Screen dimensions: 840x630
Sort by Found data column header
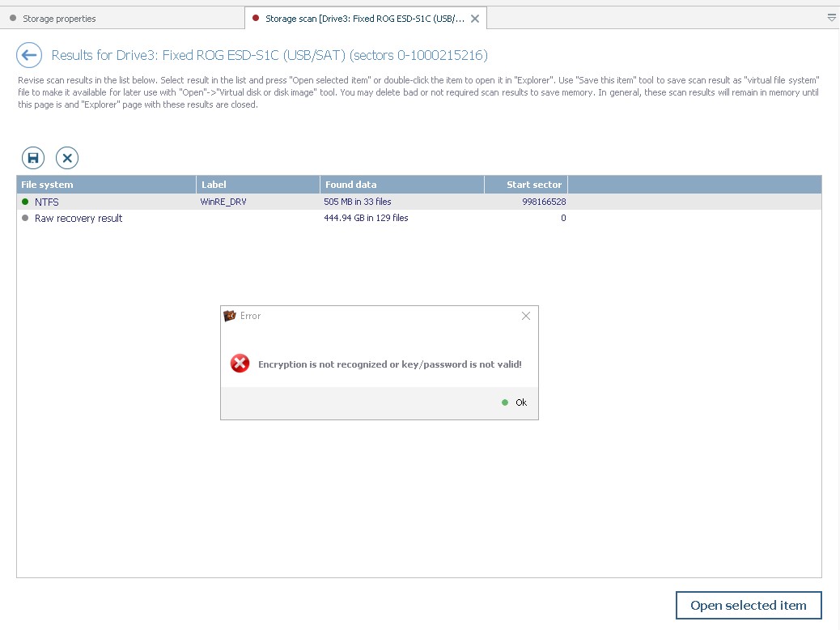pyautogui.click(x=402, y=185)
